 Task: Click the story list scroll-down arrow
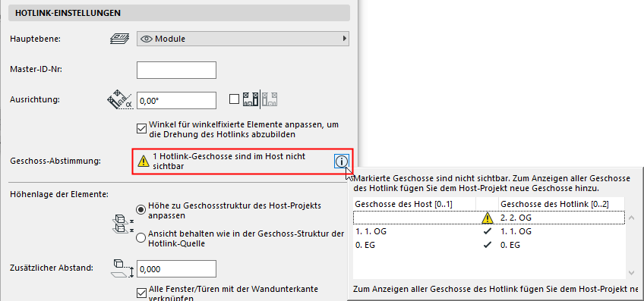(x=632, y=273)
